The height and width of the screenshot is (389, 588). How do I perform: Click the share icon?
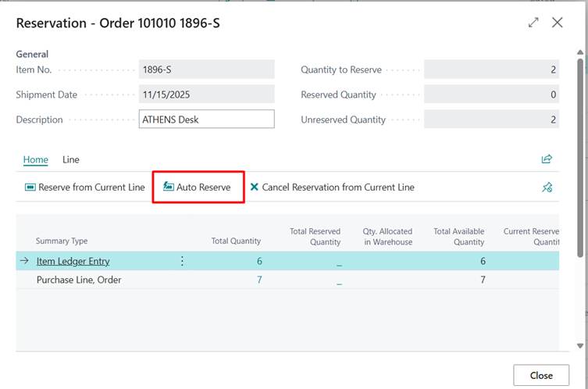click(x=547, y=159)
